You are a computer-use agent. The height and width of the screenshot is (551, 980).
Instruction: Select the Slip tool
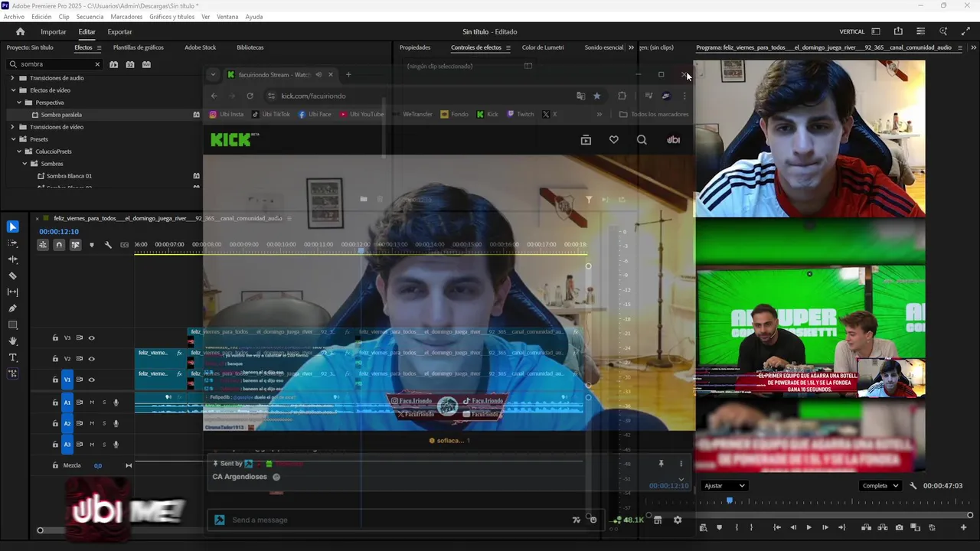click(13, 292)
